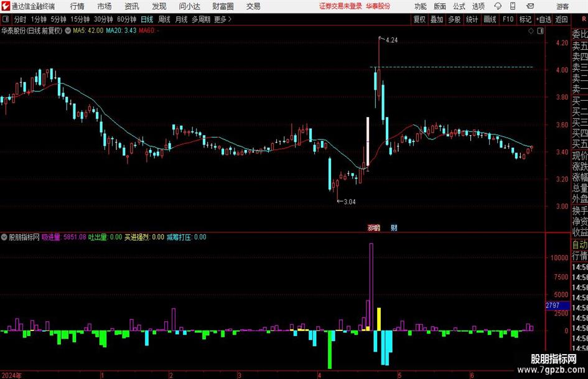This screenshot has height=379, width=588.
Task: Open the 公式 menu
Action: point(459,6)
